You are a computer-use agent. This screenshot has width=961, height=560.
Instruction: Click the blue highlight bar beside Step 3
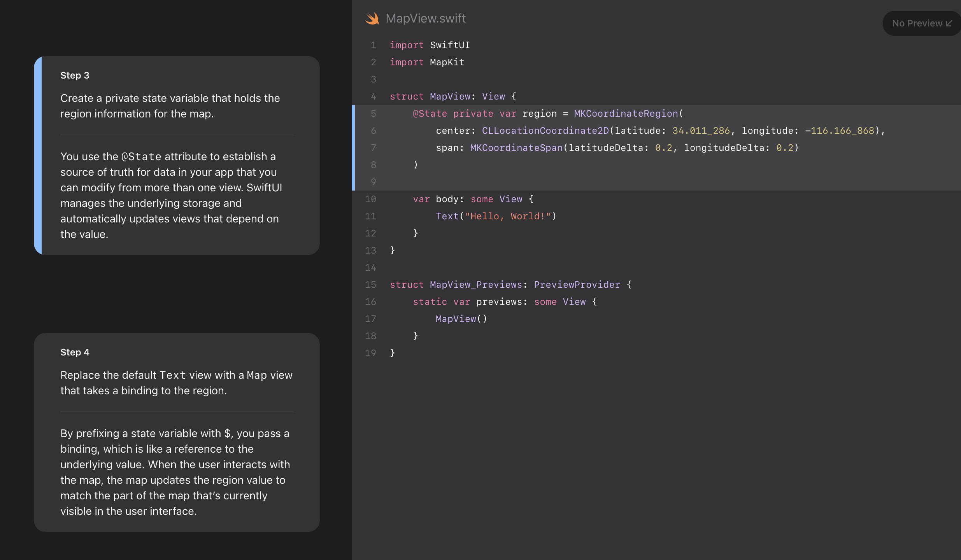38,156
